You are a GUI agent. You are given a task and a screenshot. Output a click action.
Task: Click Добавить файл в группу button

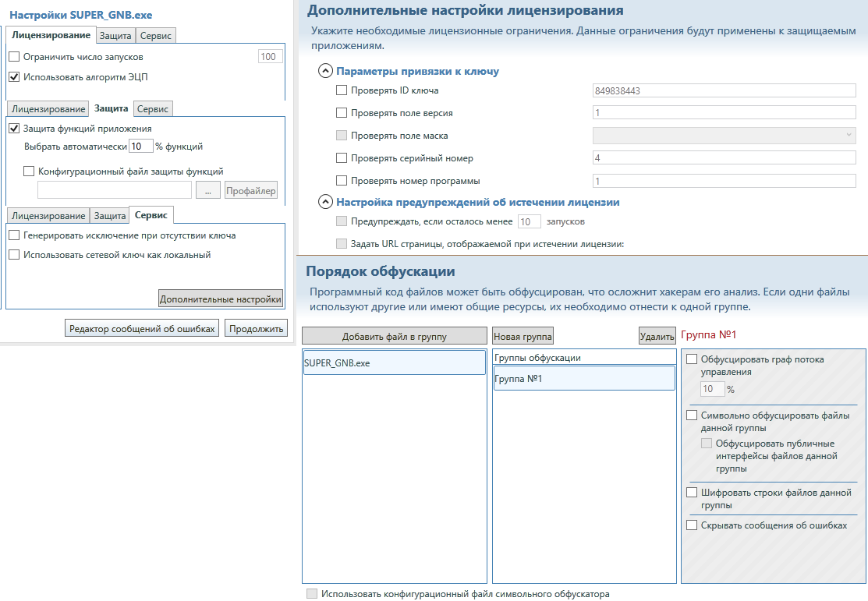coord(394,337)
